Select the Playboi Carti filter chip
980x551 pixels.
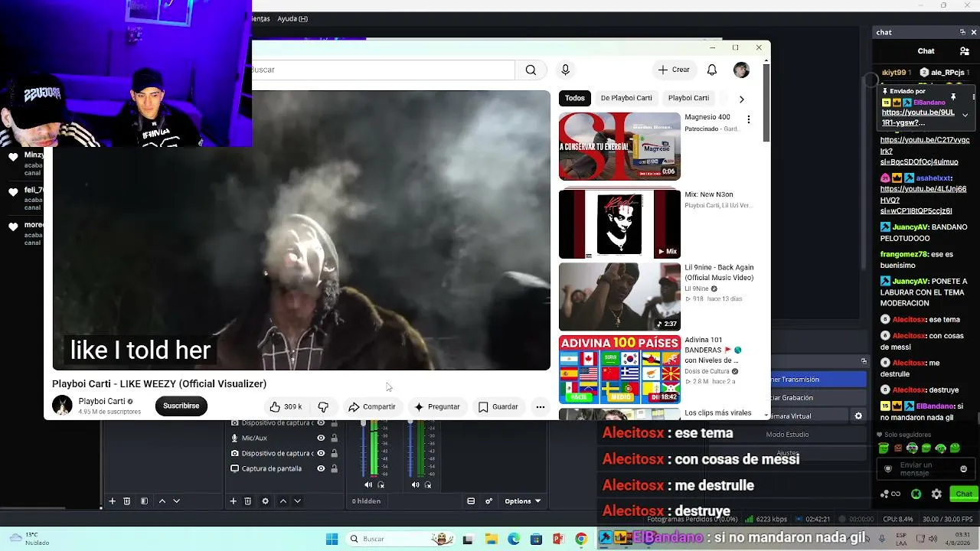(688, 98)
